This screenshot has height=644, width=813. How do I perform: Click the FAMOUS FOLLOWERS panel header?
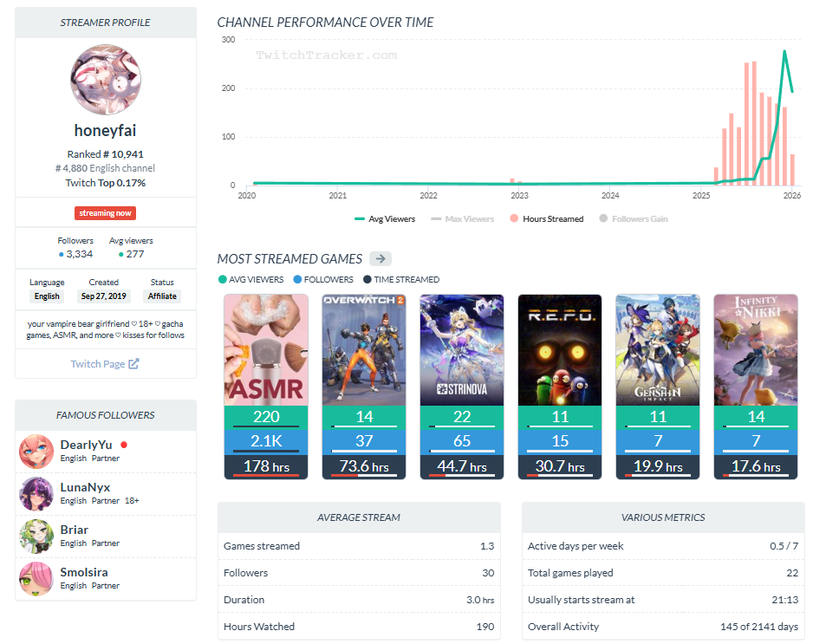click(105, 415)
